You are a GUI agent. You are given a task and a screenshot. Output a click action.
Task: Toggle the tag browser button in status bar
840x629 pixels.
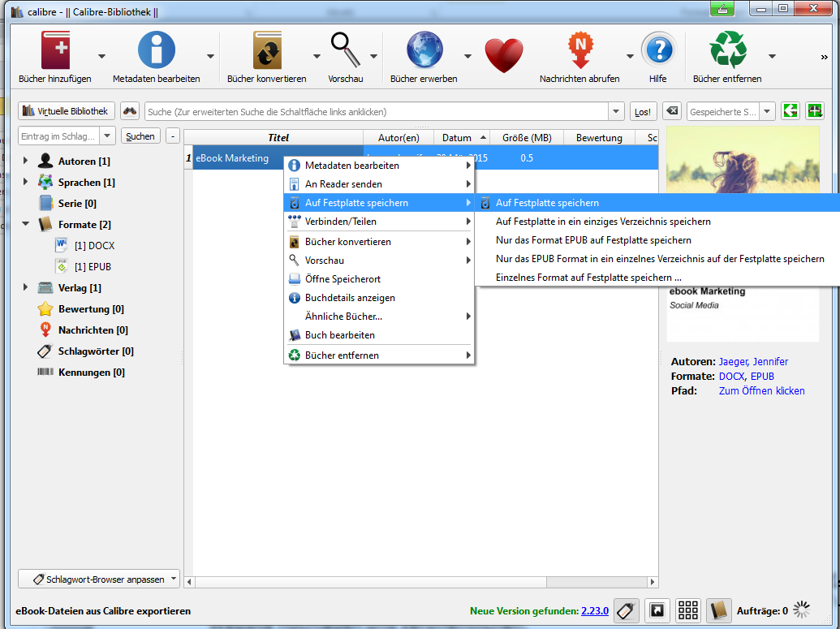click(x=625, y=610)
